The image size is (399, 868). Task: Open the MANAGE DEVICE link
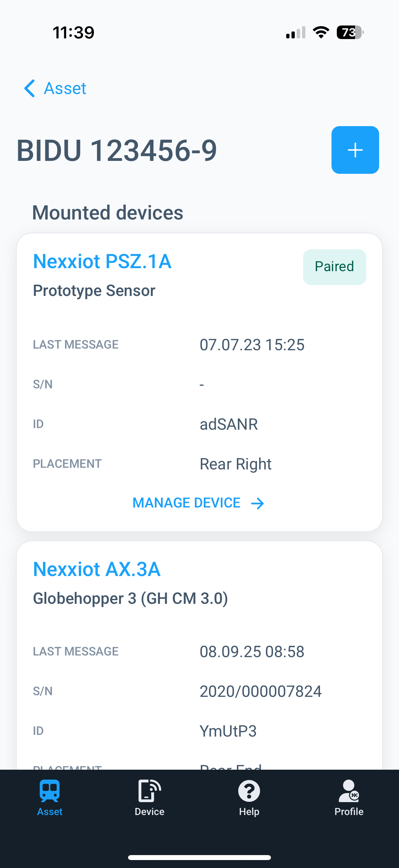(186, 503)
